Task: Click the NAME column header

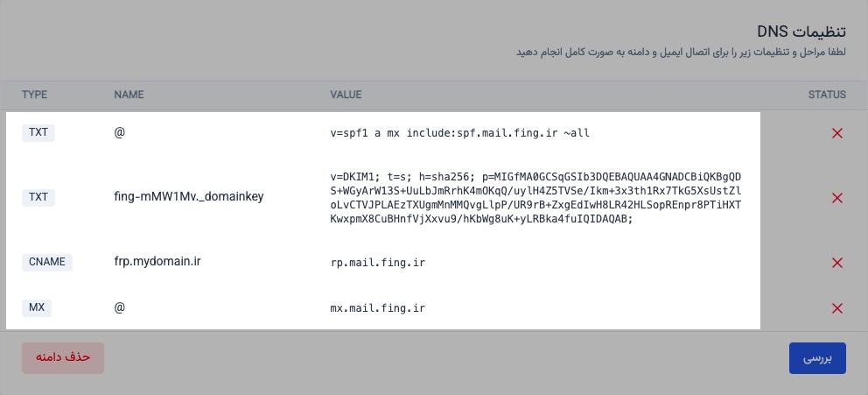Action: [129, 95]
